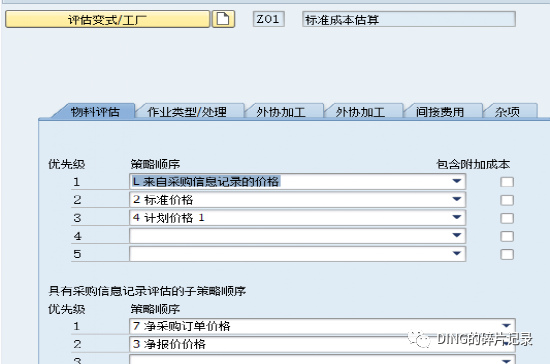The image size is (550, 364).
Task: Open priority 1 dropdown 来自采购信息记录的价格
Action: [297, 182]
